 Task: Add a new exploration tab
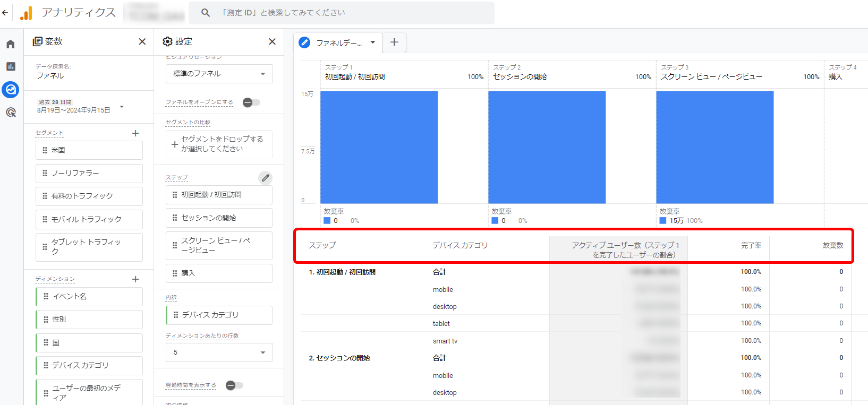point(394,42)
